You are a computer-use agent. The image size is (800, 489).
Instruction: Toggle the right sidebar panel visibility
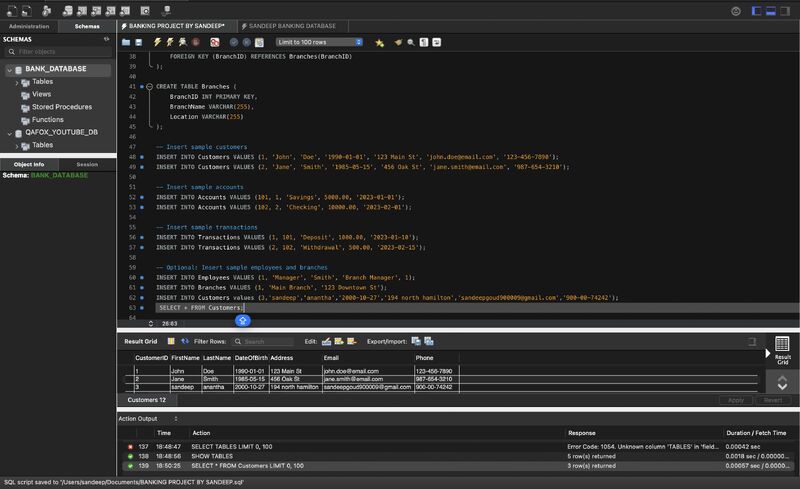(786, 10)
